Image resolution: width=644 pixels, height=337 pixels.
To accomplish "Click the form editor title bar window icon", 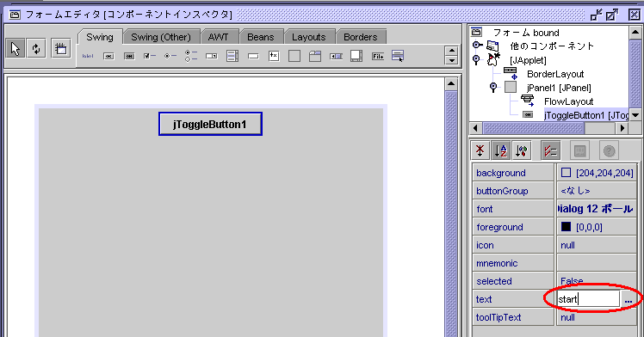I will [15, 15].
